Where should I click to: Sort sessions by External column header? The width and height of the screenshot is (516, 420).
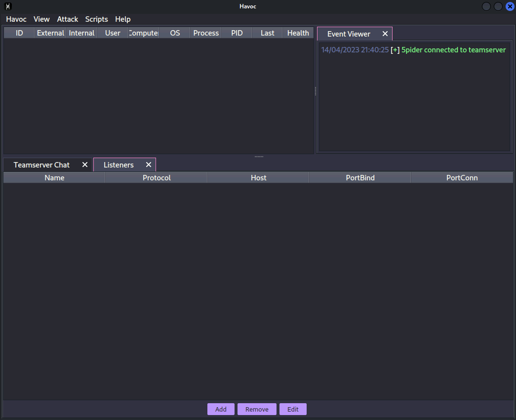click(50, 33)
